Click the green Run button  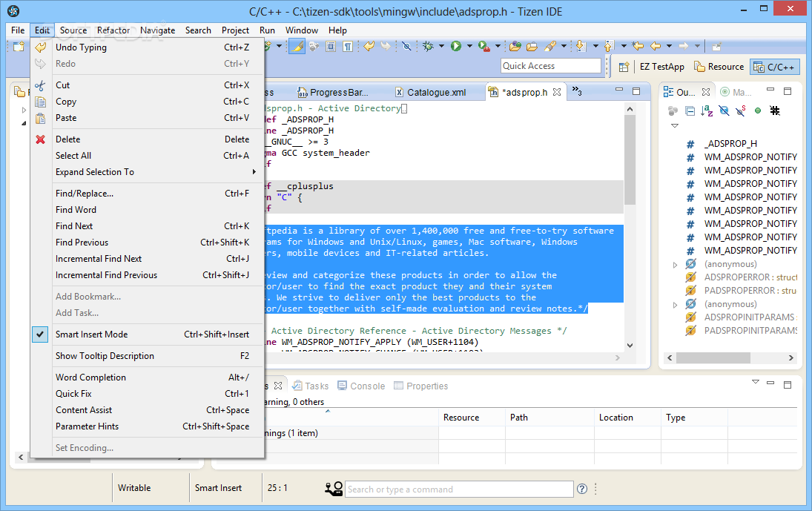pos(456,47)
